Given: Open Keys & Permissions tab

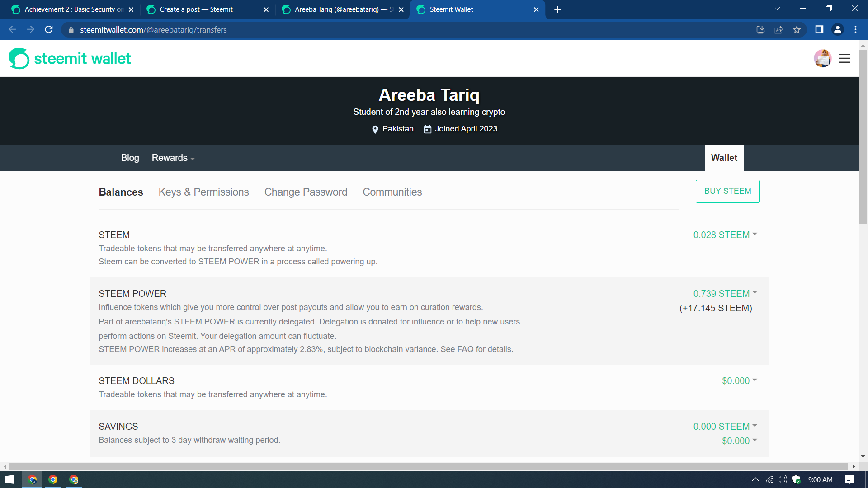Looking at the screenshot, I should click(x=203, y=192).
